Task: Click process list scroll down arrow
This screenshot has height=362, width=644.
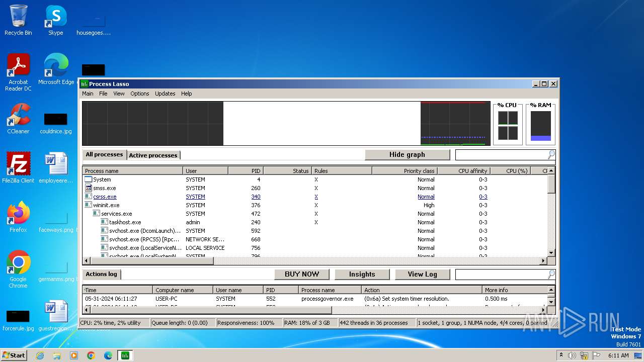Action: (x=551, y=253)
